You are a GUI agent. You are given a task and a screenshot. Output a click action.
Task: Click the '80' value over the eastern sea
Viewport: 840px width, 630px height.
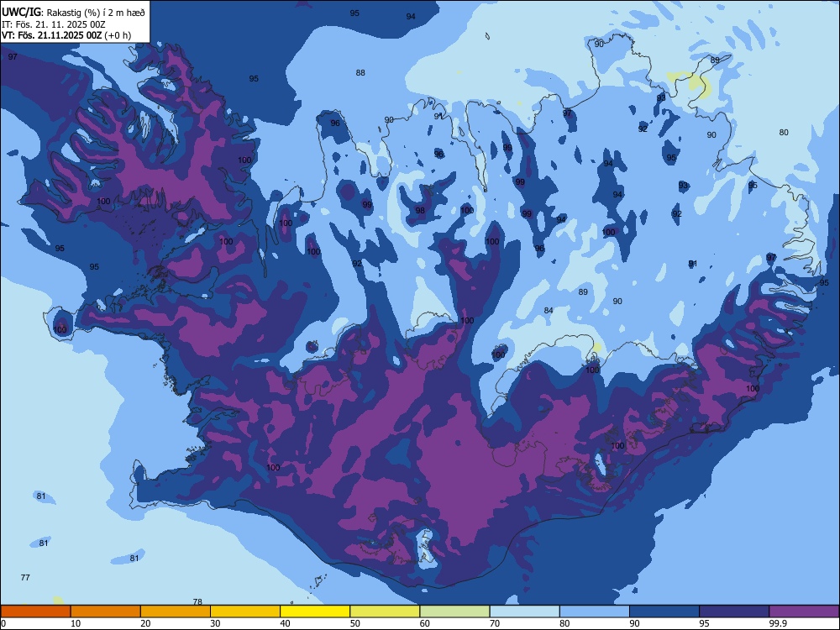point(784,133)
